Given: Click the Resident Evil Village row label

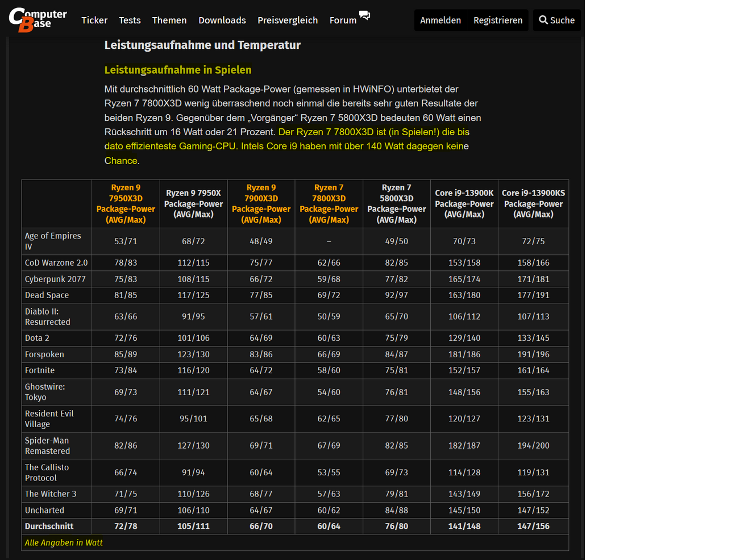Looking at the screenshot, I should click(49, 419).
